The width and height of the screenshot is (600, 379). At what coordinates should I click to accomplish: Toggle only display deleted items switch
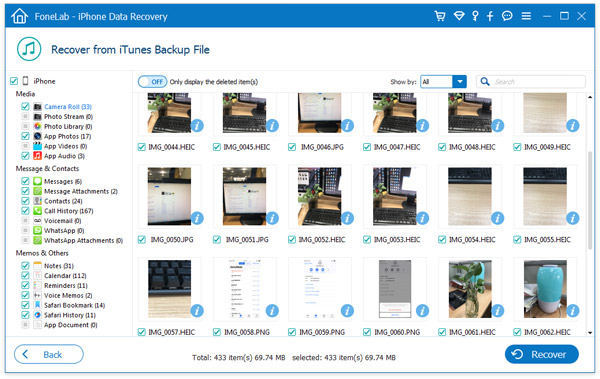click(152, 82)
